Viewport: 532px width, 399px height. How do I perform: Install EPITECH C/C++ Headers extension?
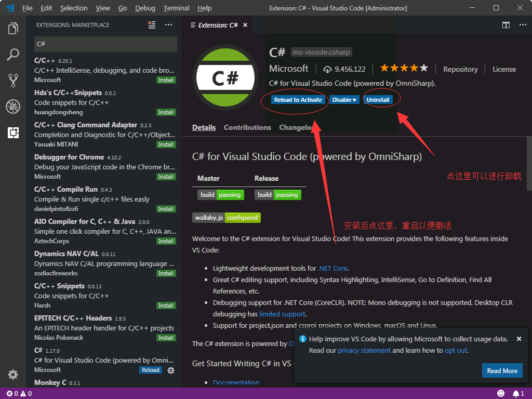coord(166,338)
